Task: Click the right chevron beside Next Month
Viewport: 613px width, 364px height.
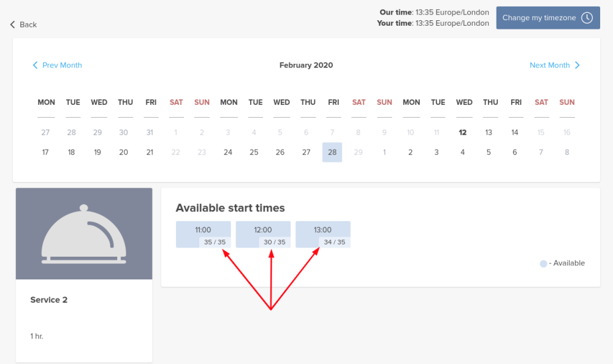Action: click(x=577, y=65)
